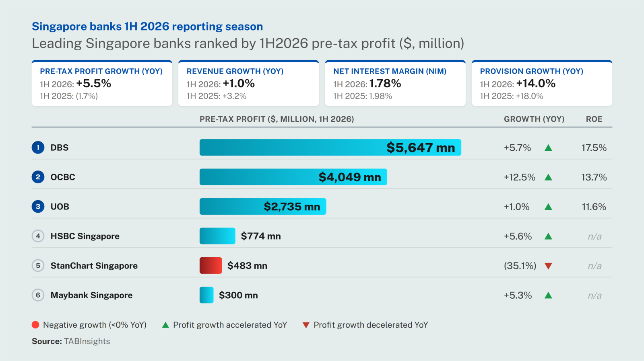Click the "Source: TABInsights" credit line

[71, 341]
